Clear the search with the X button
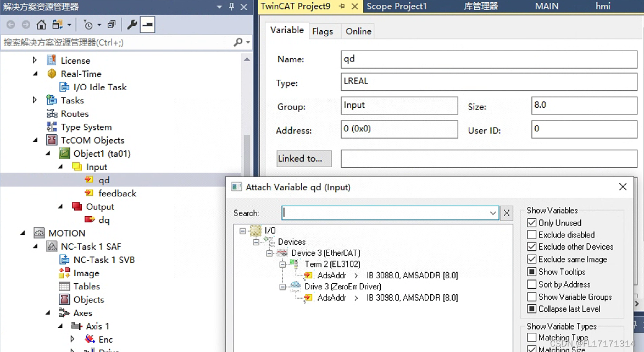Viewport: 644px width, 352px height. [x=507, y=213]
